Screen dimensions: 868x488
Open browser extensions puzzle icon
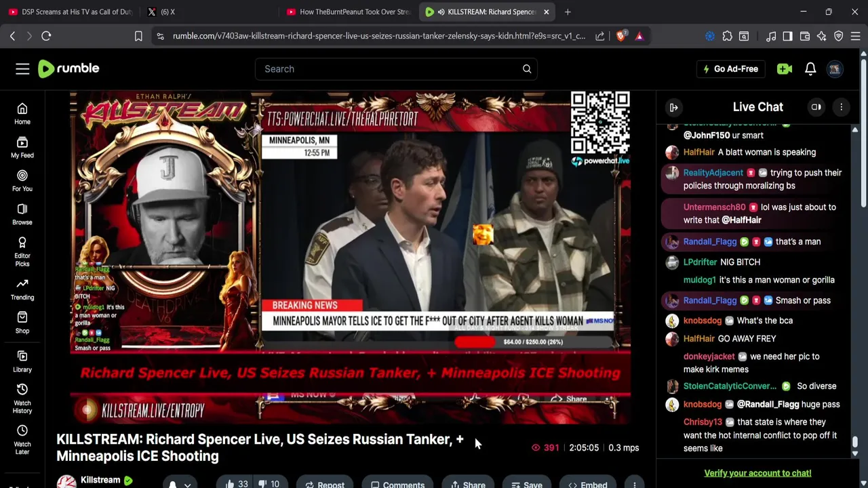(727, 36)
